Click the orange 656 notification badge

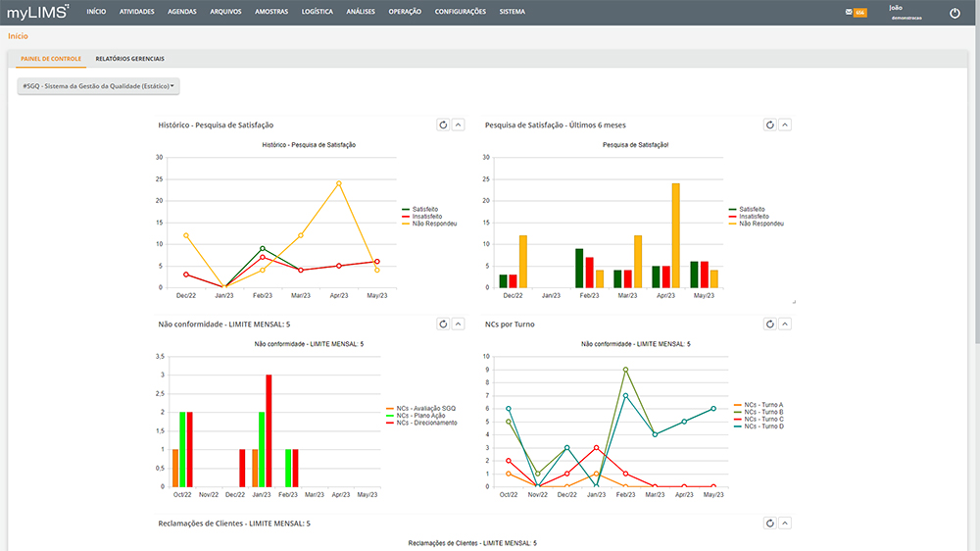(x=860, y=13)
